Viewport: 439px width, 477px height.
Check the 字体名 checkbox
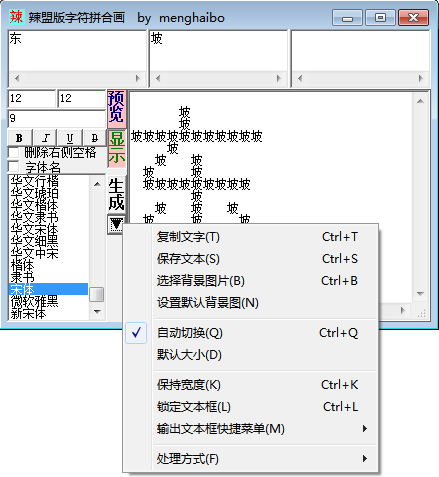tap(14, 166)
